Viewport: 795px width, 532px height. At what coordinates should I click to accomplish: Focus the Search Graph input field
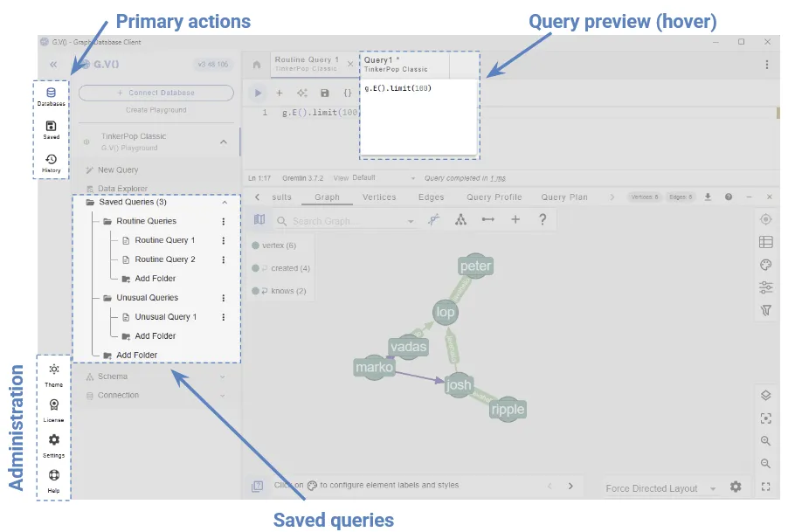click(x=346, y=221)
